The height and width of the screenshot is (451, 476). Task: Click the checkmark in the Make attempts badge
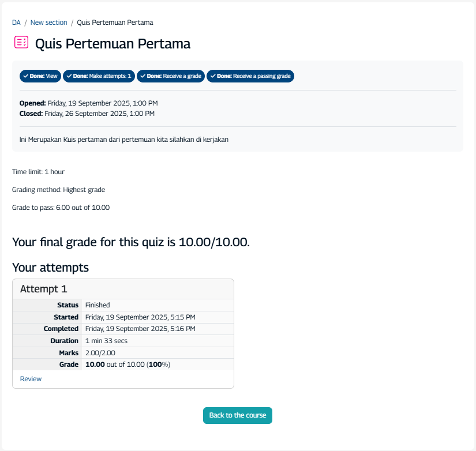pos(69,76)
